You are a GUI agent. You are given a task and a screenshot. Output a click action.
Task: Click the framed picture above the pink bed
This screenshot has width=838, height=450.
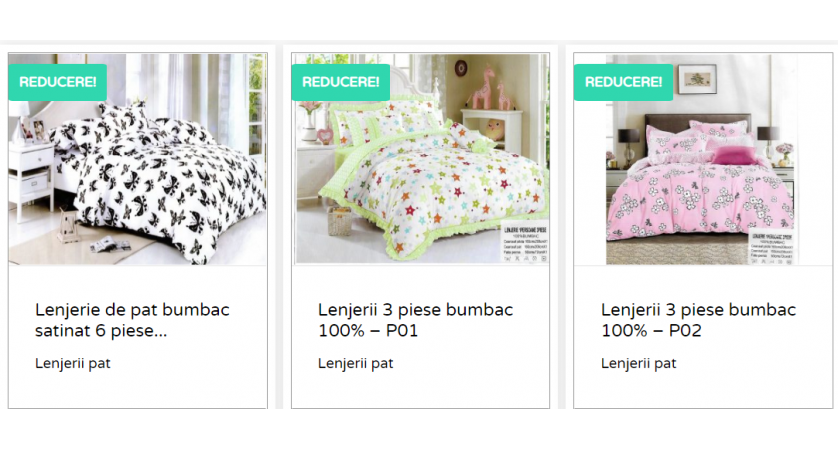tap(697, 79)
